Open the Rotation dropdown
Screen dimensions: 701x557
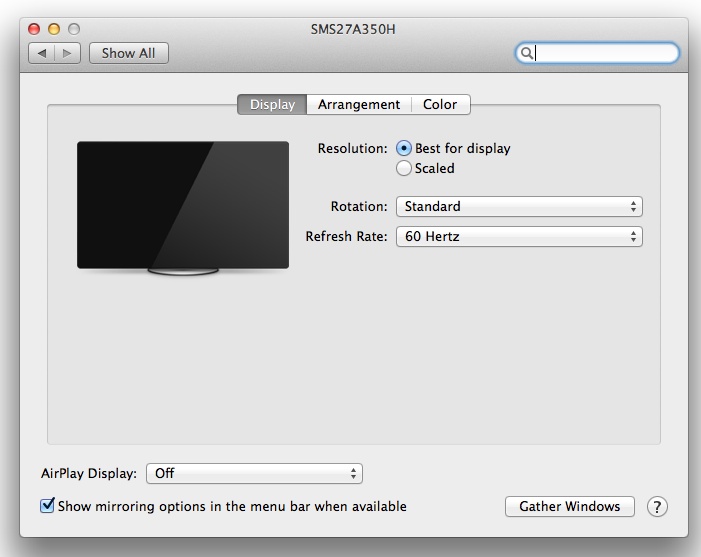coord(518,207)
